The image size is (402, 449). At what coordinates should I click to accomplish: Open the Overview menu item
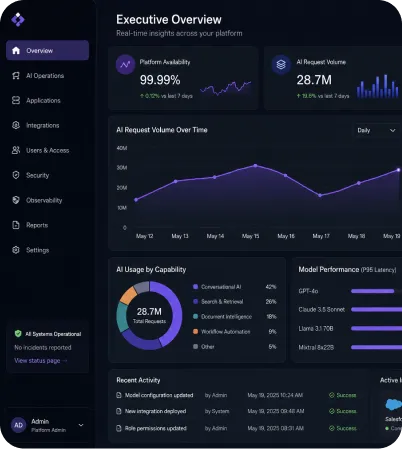47,50
